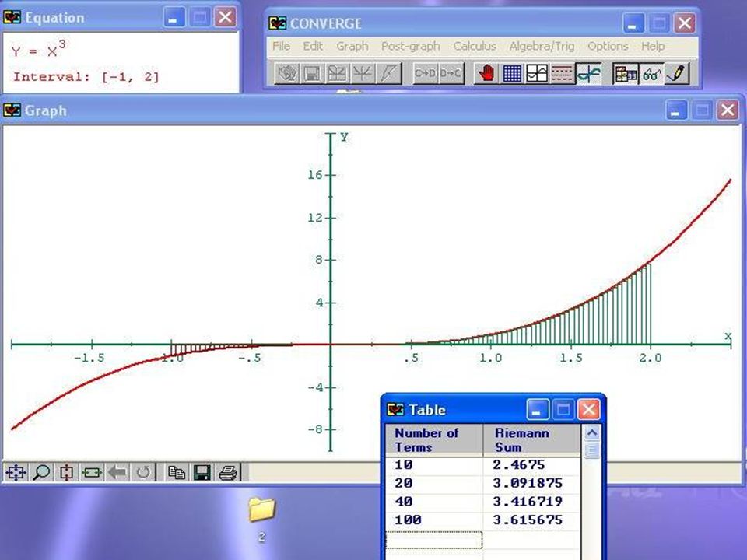Click the dashed red lines toolbar icon
747x560 pixels.
(x=562, y=74)
